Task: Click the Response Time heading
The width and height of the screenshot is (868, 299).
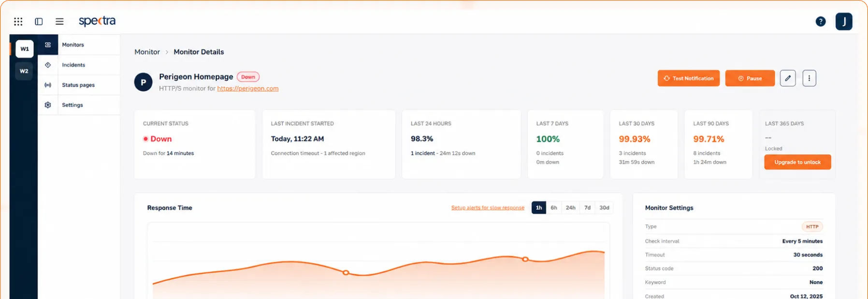Action: click(170, 208)
